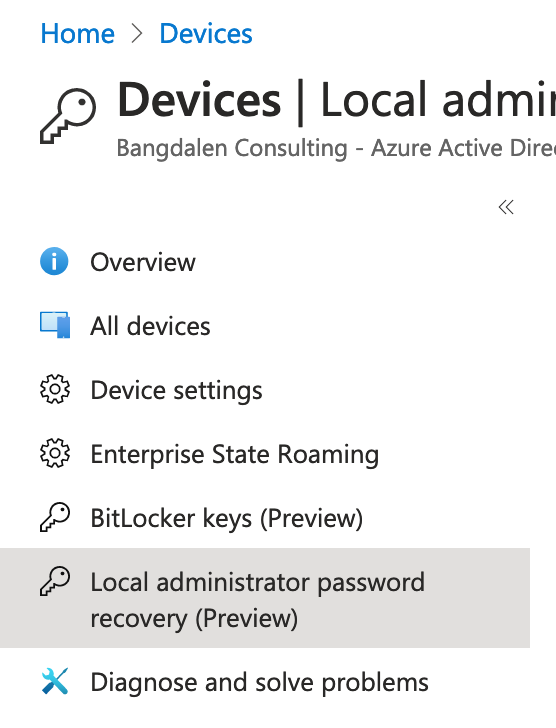Click the large key icon beside the Devices title

pyautogui.click(x=68, y=116)
